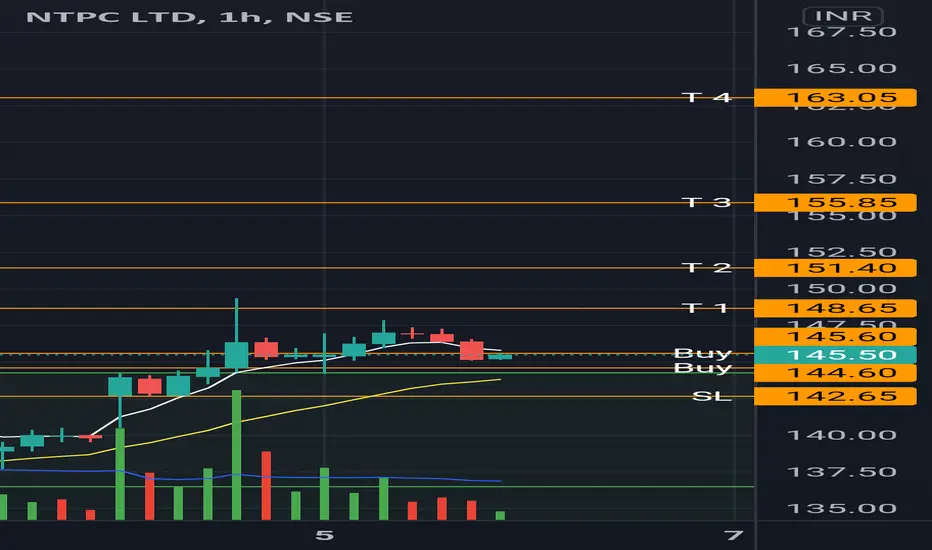This screenshot has width=932, height=550.
Task: Click the 163.05 price tag
Action: point(835,98)
